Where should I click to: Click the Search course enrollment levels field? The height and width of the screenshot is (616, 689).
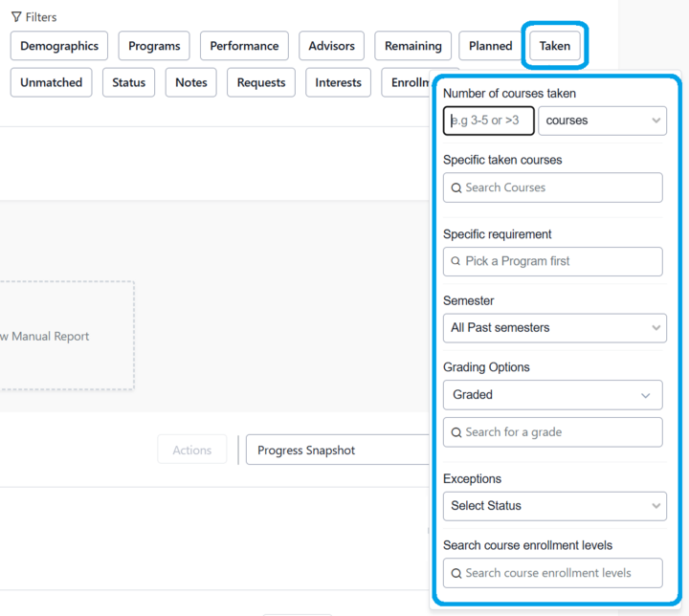coord(552,573)
